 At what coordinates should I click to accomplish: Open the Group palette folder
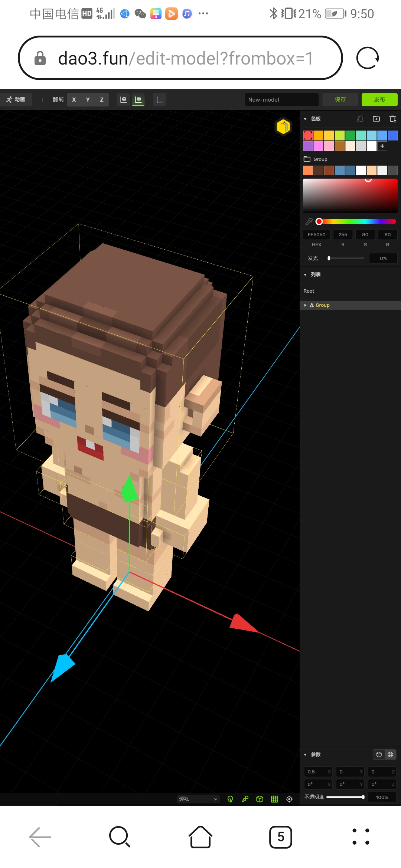click(316, 159)
